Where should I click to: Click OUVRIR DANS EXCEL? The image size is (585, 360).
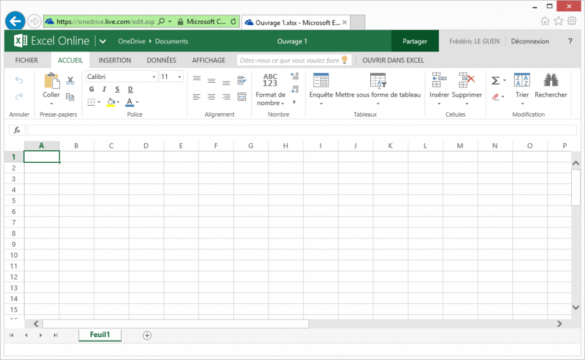click(x=393, y=60)
